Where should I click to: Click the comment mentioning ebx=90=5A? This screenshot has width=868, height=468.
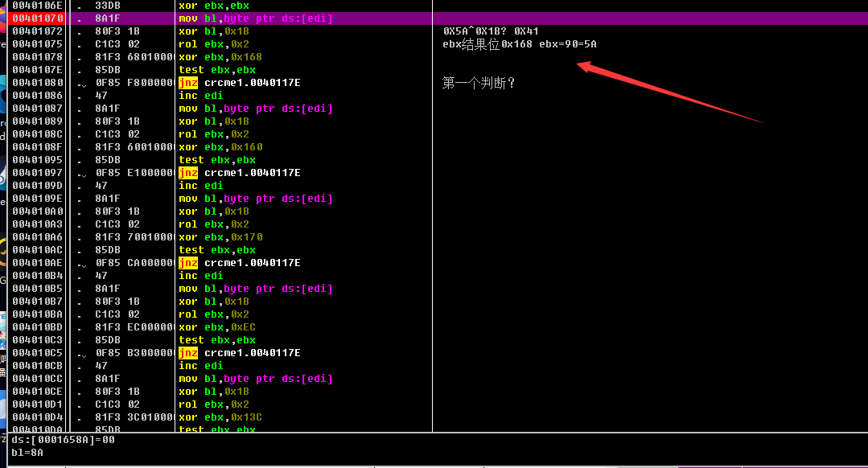[520, 44]
